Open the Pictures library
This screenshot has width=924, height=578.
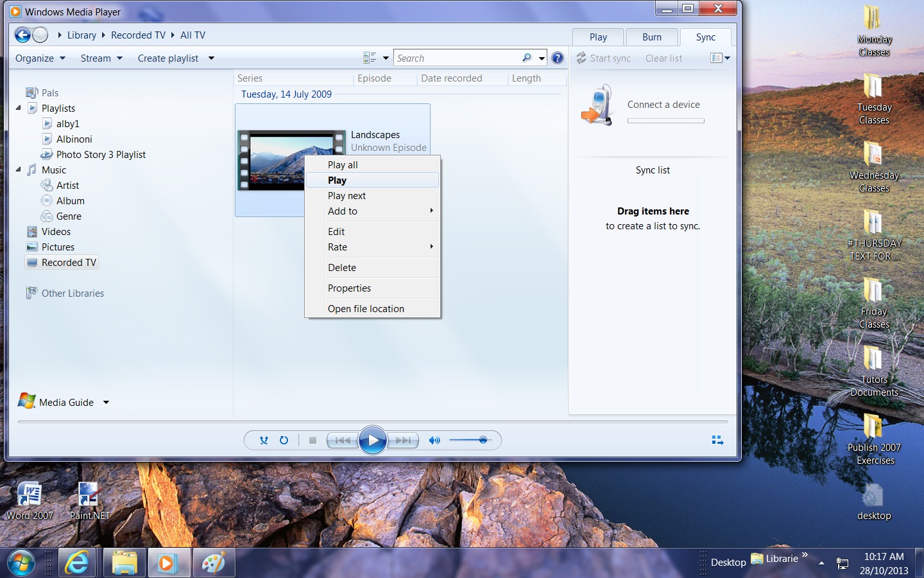pos(51,247)
